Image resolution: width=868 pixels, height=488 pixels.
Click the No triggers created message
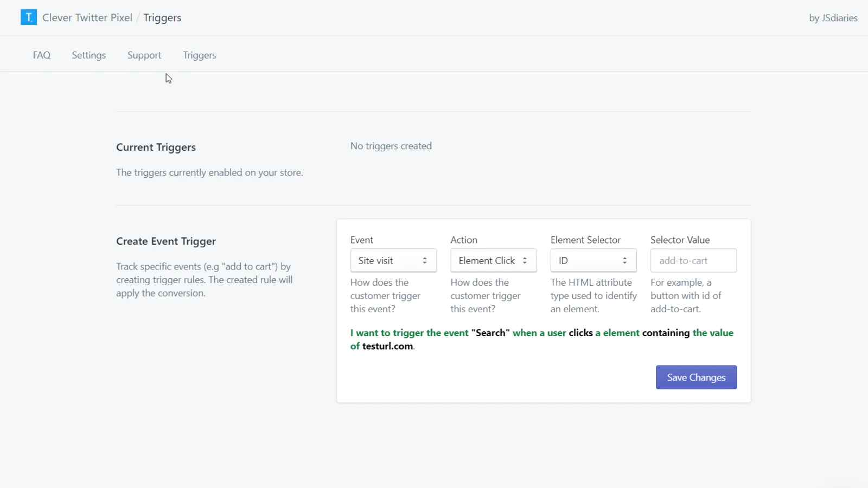(x=391, y=146)
